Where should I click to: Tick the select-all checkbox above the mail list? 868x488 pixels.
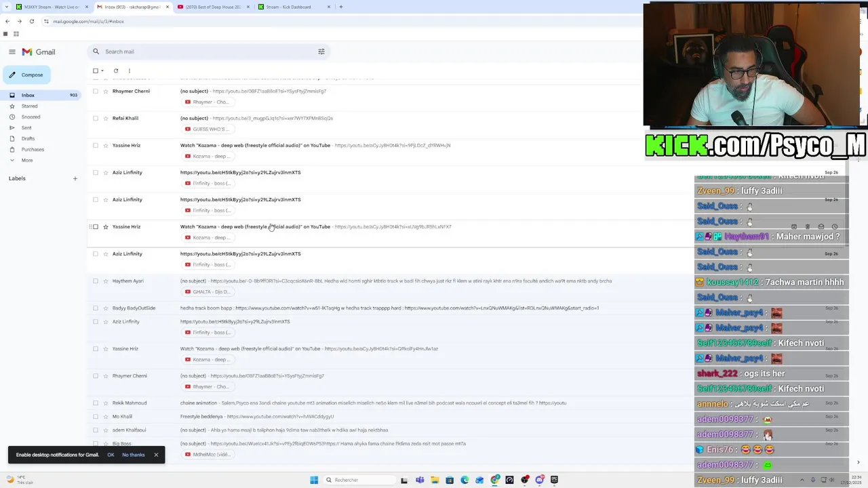point(96,70)
